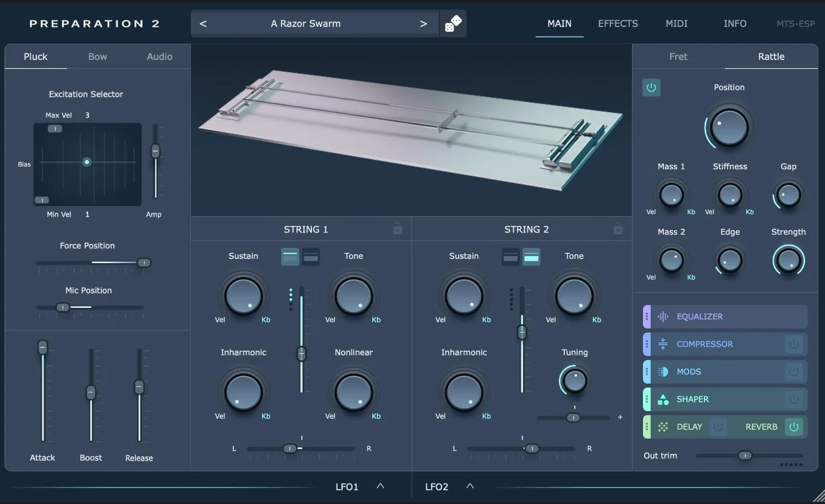Go to next preset with right arrow

coord(423,24)
